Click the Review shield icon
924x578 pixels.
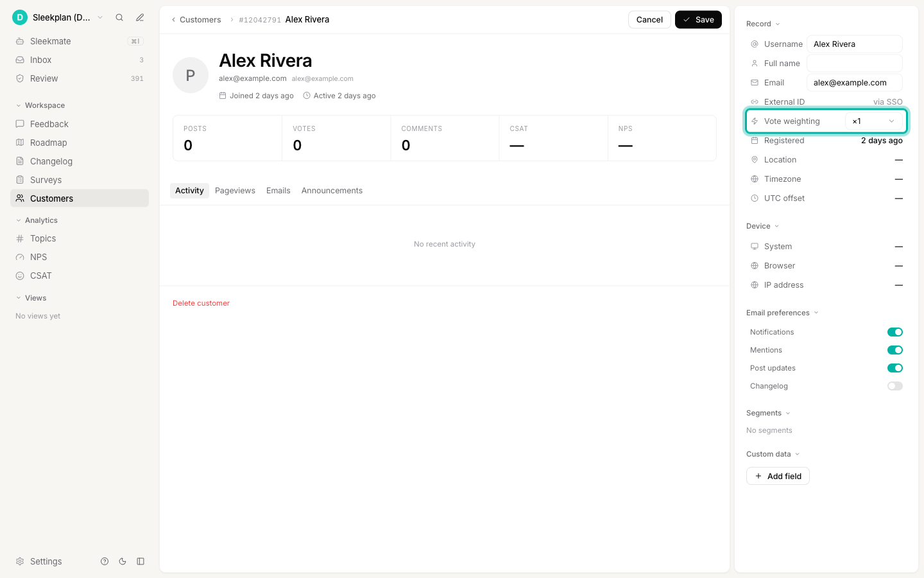20,78
